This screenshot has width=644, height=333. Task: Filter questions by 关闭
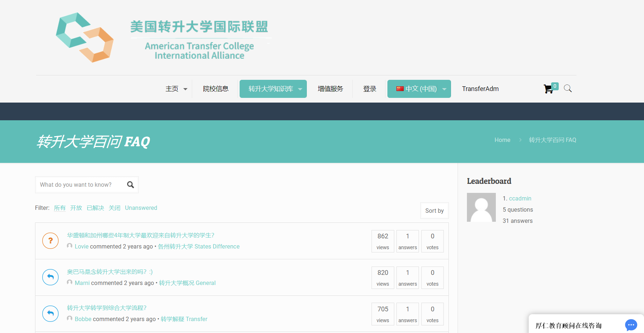(x=115, y=208)
